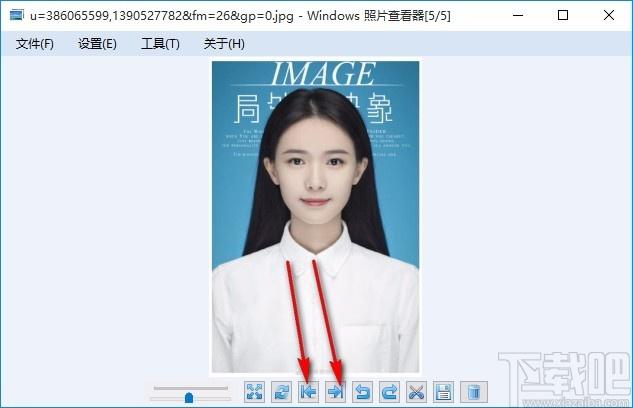The width and height of the screenshot is (633, 408).
Task: Open the 设置(E) menu
Action: (97, 44)
